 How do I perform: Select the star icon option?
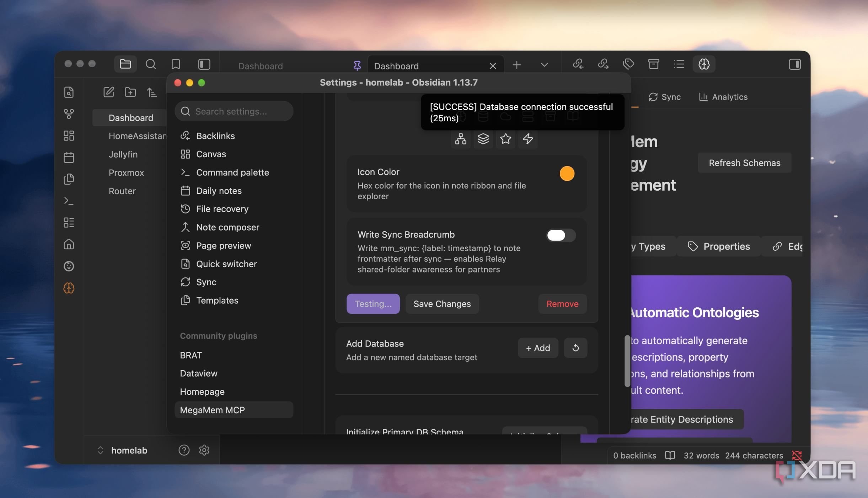coord(505,139)
